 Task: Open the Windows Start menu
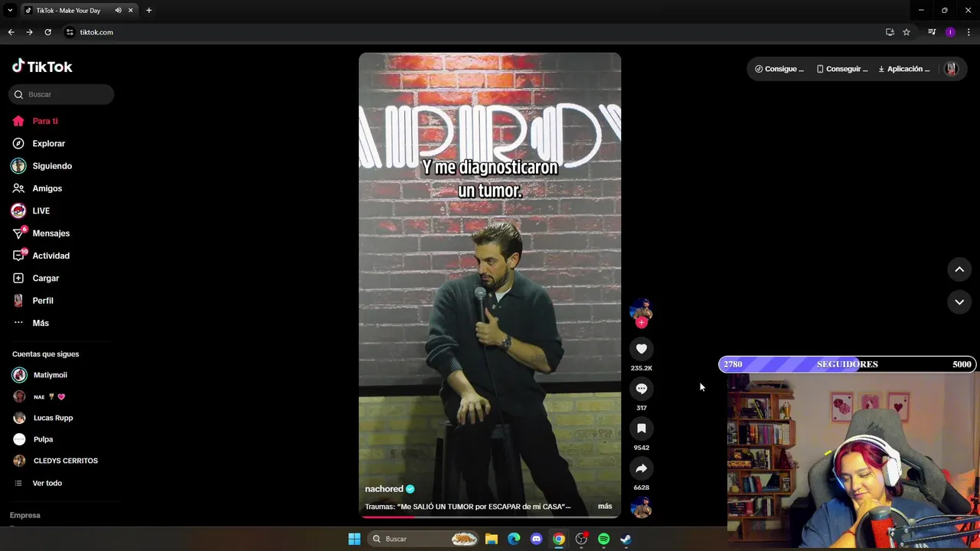(354, 539)
